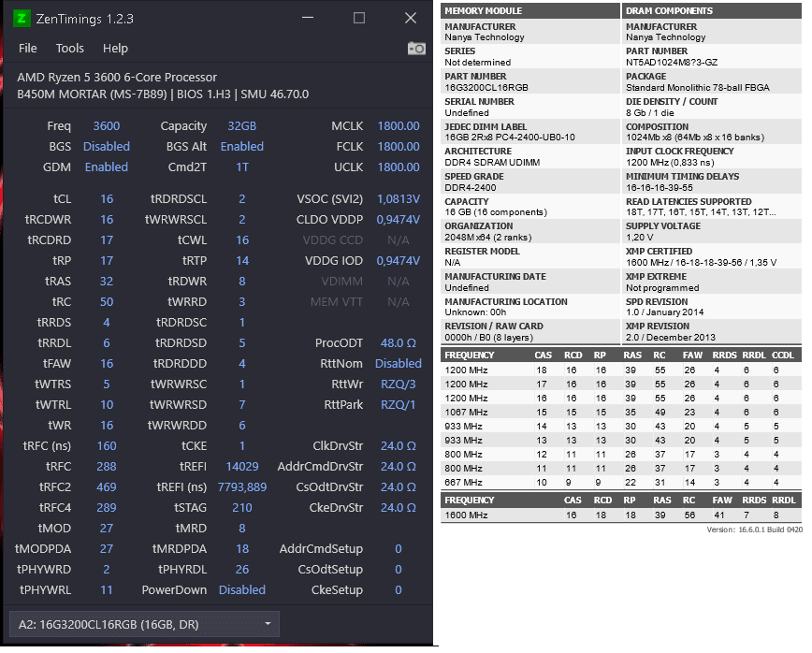Open the Tools menu
The height and width of the screenshot is (653, 812).
click(x=69, y=48)
